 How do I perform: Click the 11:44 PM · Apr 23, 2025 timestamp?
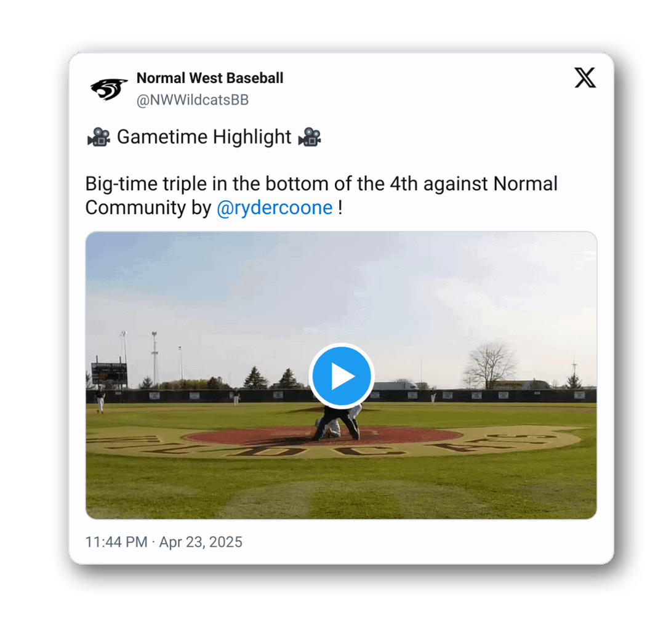point(164,542)
